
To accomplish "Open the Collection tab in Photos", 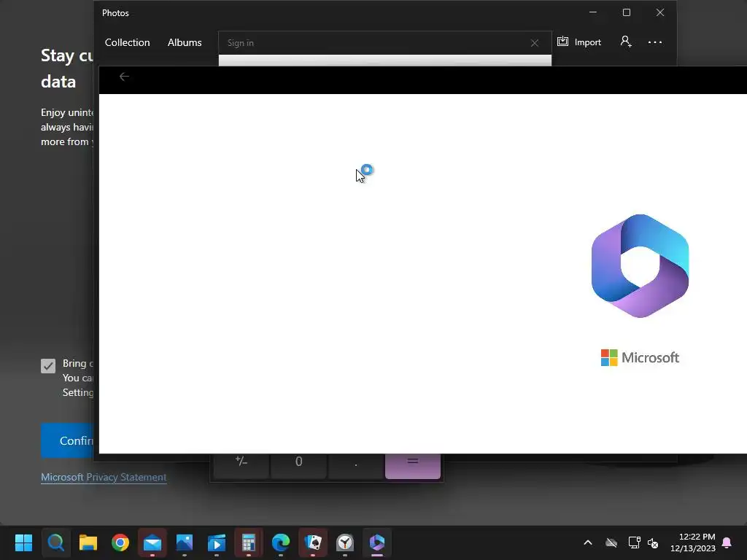I will pos(127,42).
